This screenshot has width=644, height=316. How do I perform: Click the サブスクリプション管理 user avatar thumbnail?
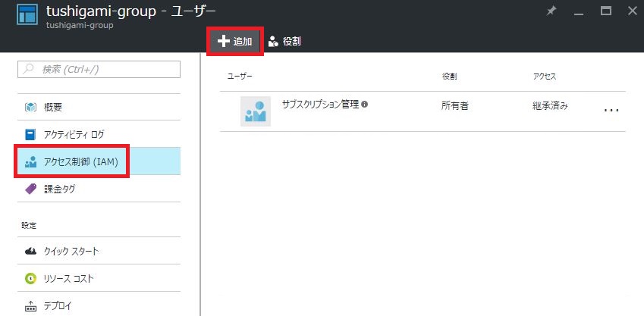click(x=256, y=111)
